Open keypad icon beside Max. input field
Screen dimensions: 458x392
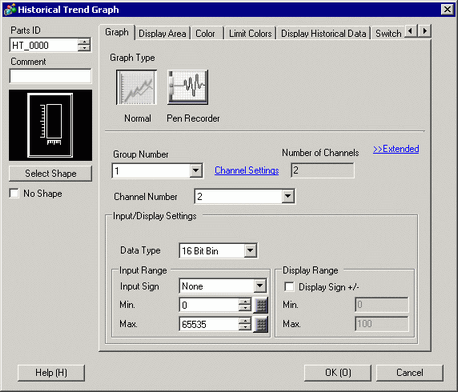click(x=261, y=324)
